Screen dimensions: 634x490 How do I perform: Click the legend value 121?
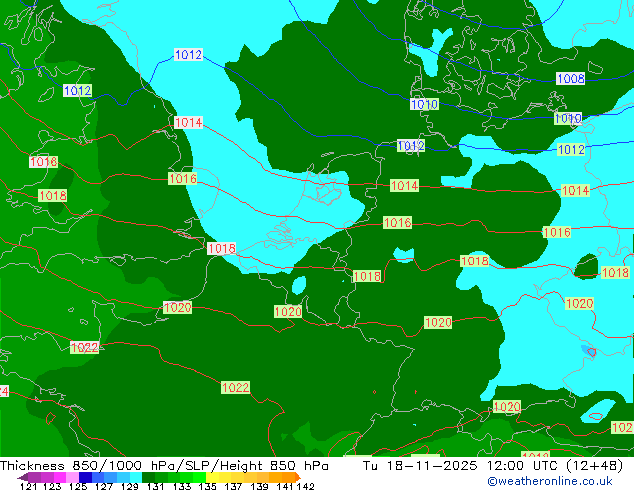28,486
